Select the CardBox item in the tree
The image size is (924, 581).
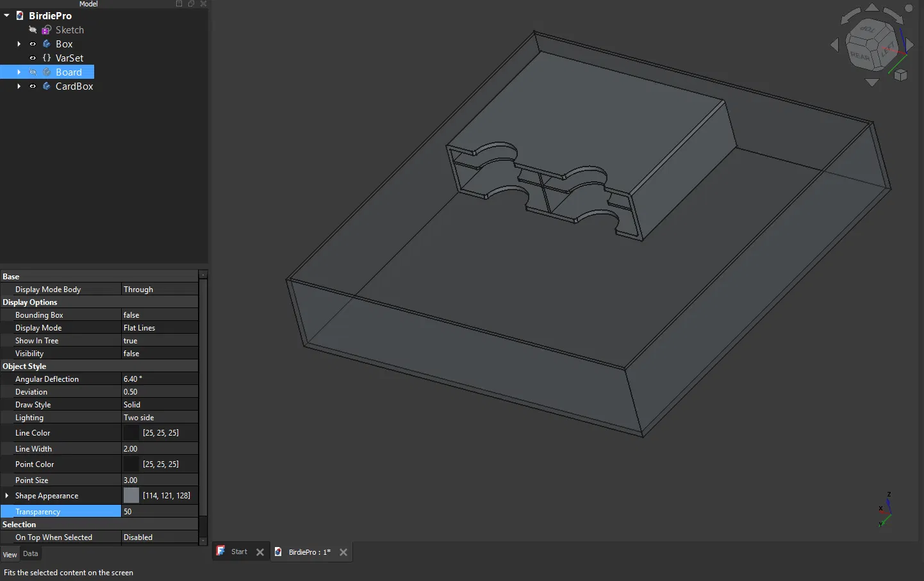(74, 86)
